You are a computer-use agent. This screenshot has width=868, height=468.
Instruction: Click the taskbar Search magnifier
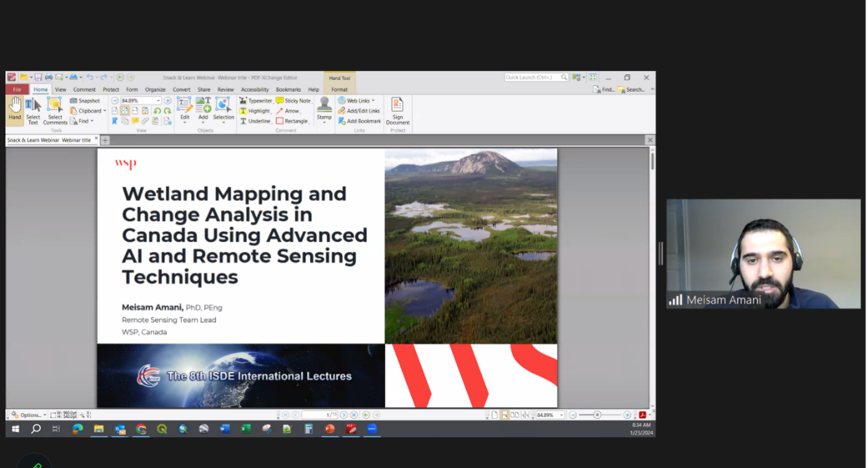click(36, 429)
